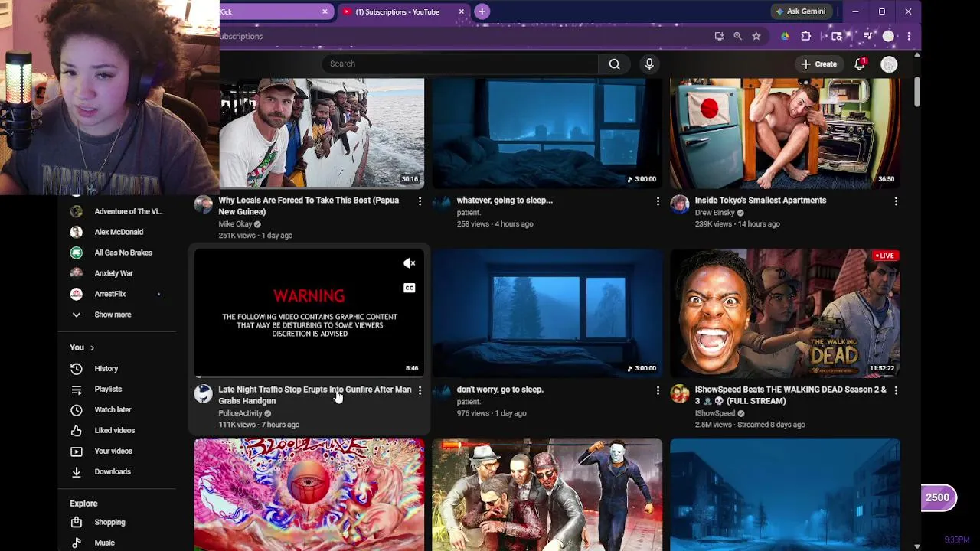This screenshot has width=980, height=551.
Task: Open the All Gas No Brakes subscription
Action: (x=123, y=253)
